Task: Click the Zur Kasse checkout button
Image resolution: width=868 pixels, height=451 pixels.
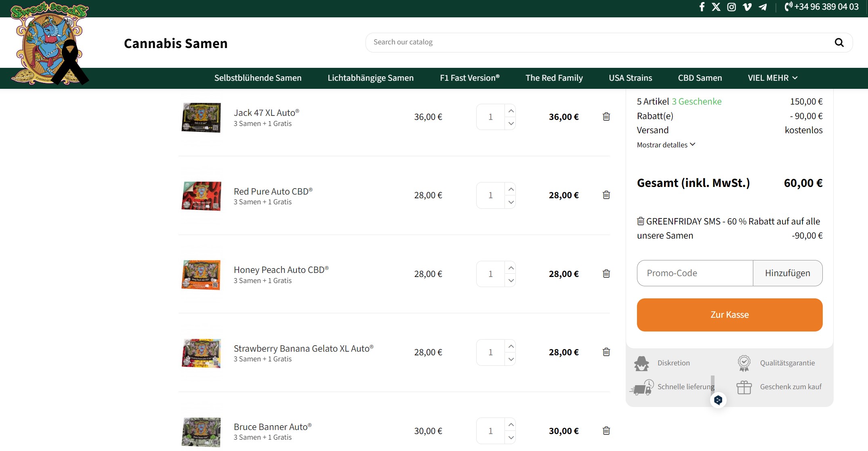Action: pos(729,315)
